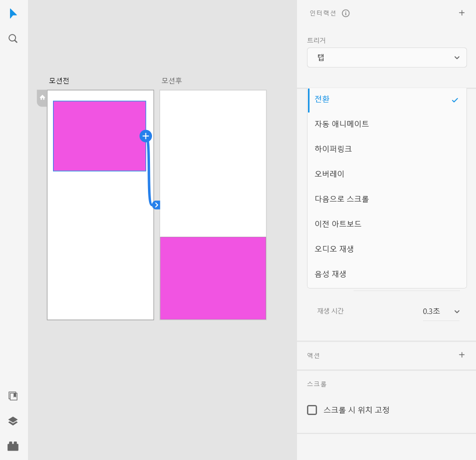The width and height of the screenshot is (476, 460).
Task: Select the arrow Select tool
Action: tap(13, 13)
